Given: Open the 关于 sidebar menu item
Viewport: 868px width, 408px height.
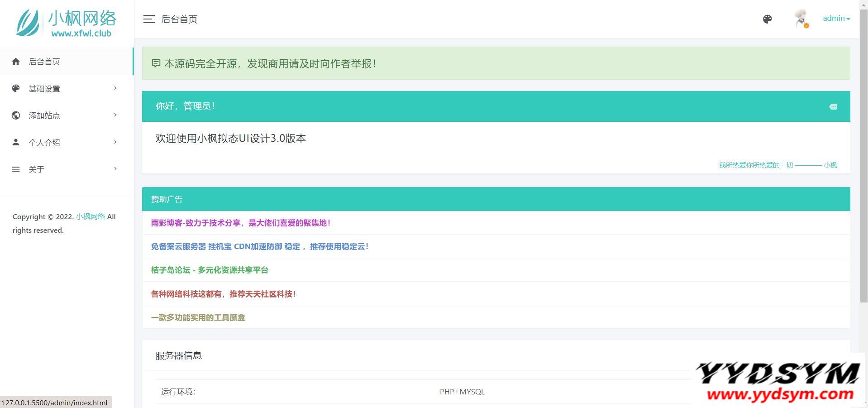Looking at the screenshot, I should point(36,169).
